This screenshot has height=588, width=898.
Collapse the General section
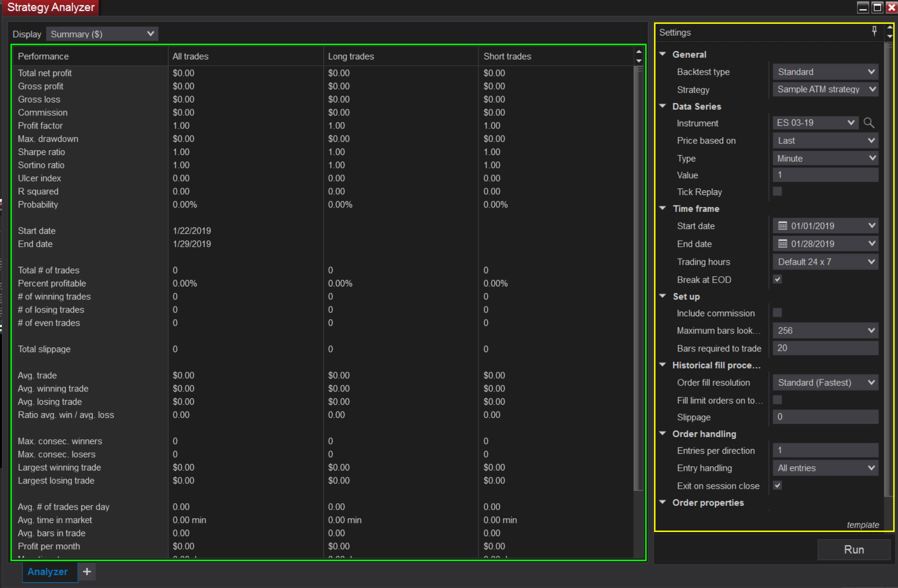(663, 54)
